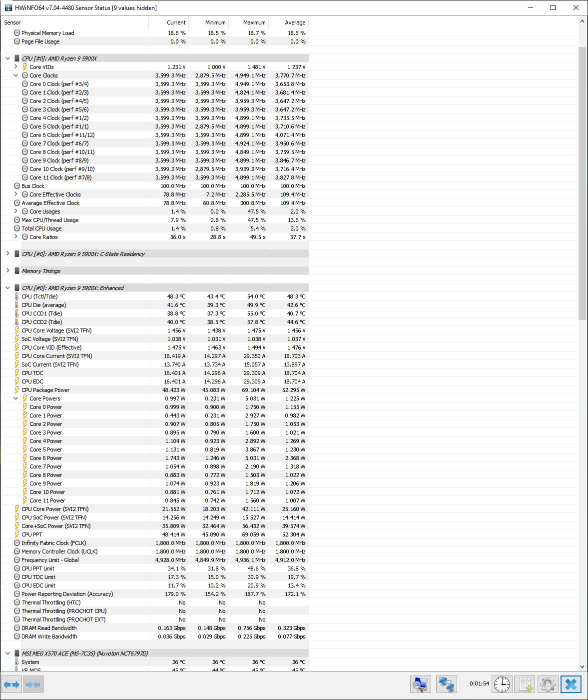Viewport: 588px width, 700px height.
Task: Expand the Core Ratios row
Action: pos(15,237)
